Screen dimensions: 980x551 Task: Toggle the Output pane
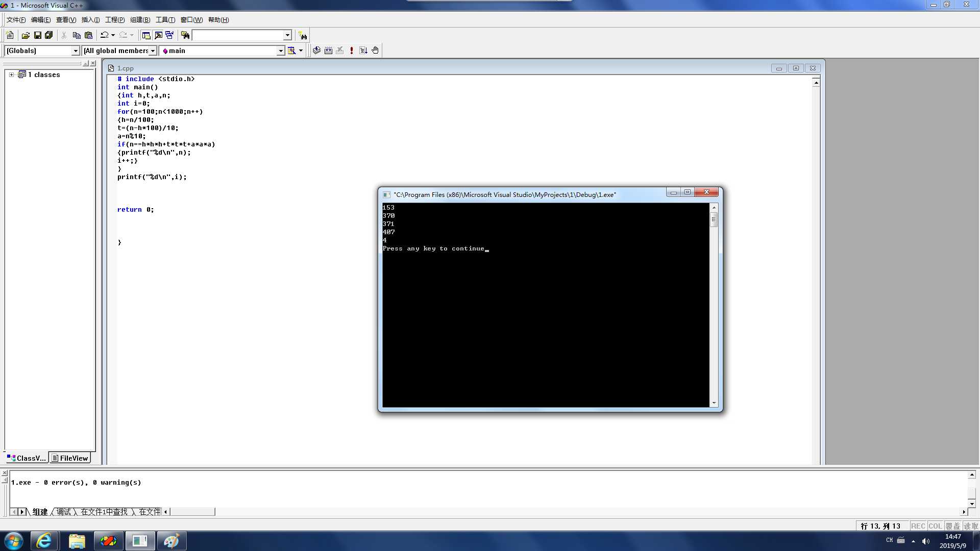pyautogui.click(x=158, y=35)
